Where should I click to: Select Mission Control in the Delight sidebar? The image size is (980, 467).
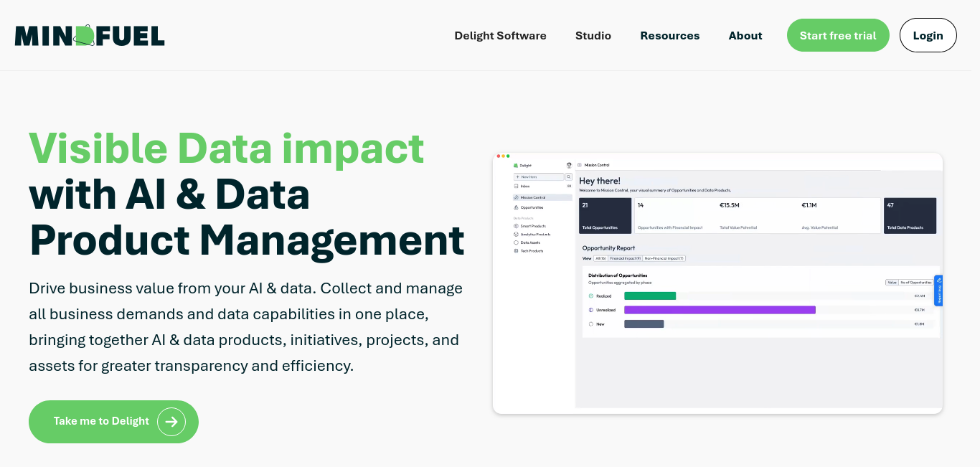click(542, 197)
